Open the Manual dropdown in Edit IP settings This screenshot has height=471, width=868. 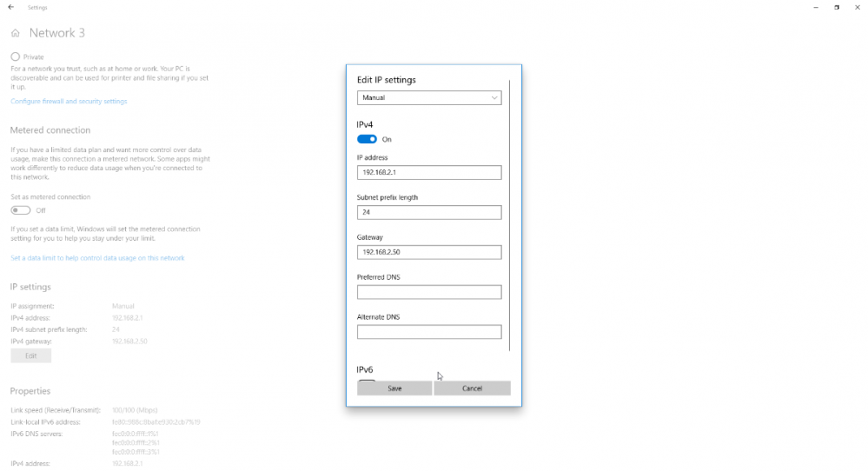tap(429, 98)
